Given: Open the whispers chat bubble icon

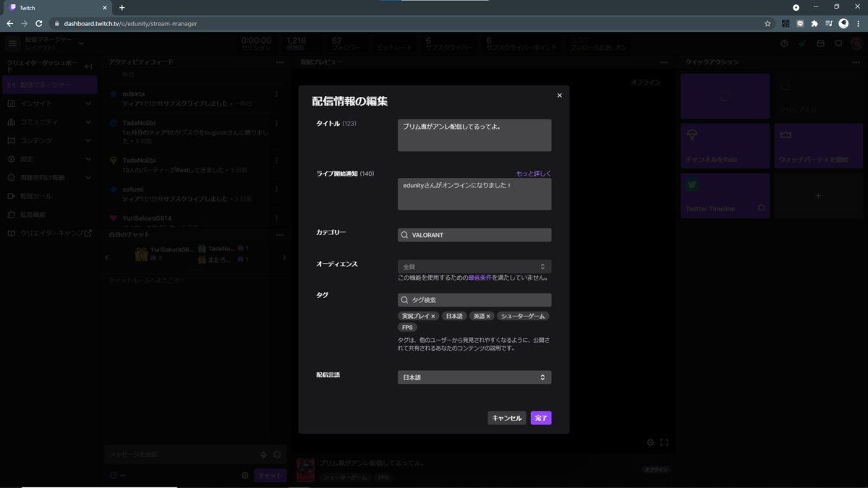Looking at the screenshot, I should click(x=838, y=43).
